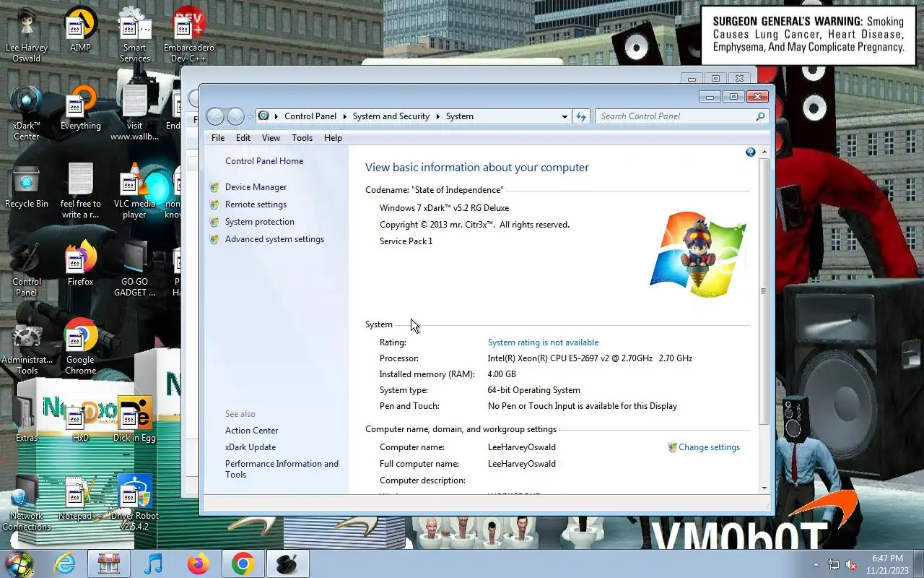Click the music note taskbar icon
Image resolution: width=924 pixels, height=578 pixels.
(153, 564)
